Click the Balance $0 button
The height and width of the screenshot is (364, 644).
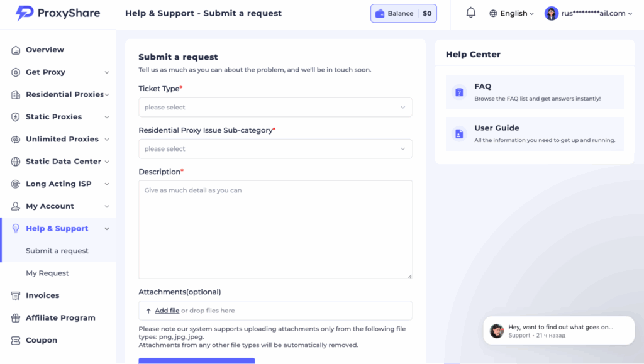tap(403, 14)
